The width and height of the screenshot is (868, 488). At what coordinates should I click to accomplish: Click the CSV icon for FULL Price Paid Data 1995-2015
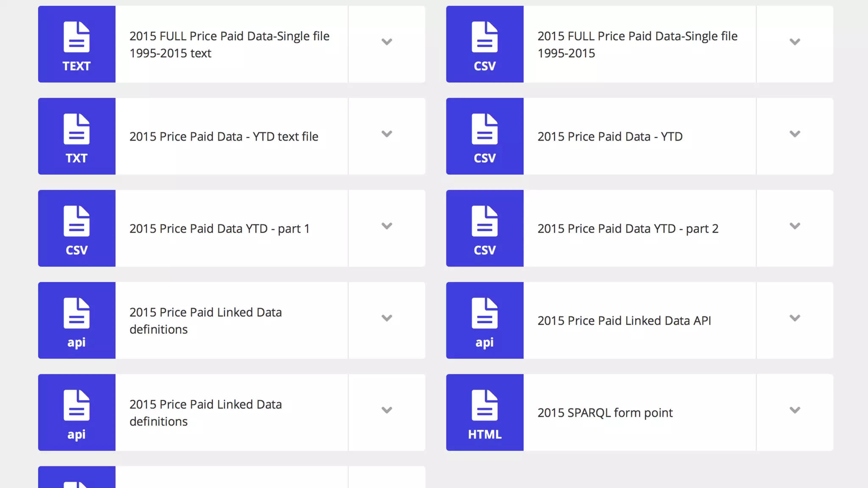click(x=485, y=44)
